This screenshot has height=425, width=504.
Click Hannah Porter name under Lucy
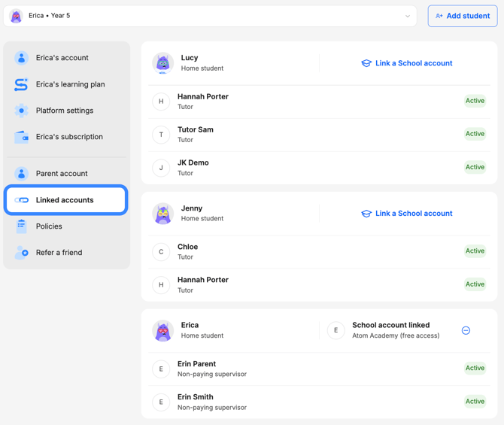click(x=203, y=96)
